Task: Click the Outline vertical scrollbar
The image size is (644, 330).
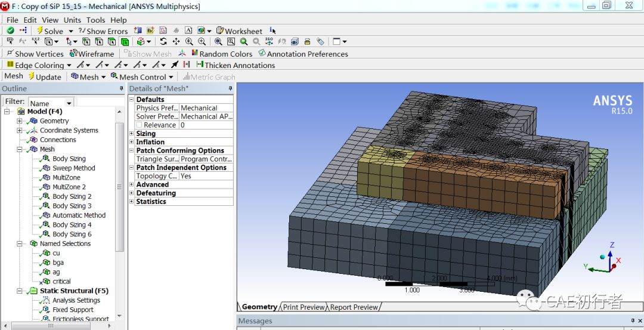Action: coord(119,187)
